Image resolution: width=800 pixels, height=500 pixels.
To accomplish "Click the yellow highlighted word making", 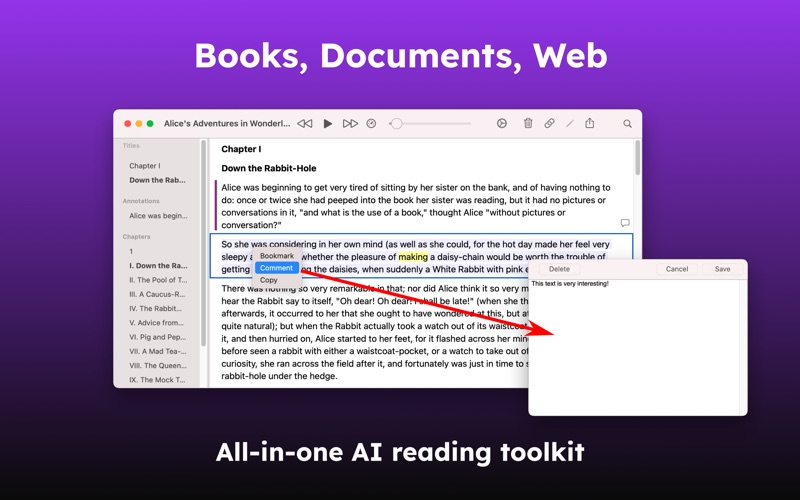I will click(413, 257).
